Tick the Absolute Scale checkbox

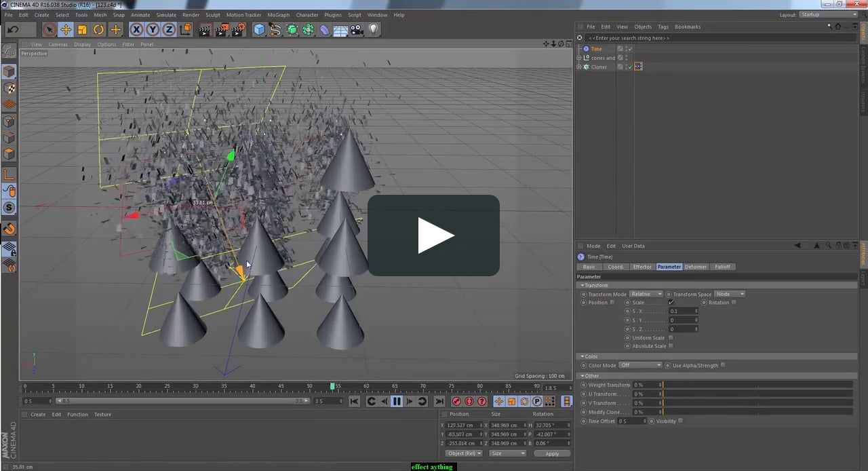pyautogui.click(x=671, y=346)
